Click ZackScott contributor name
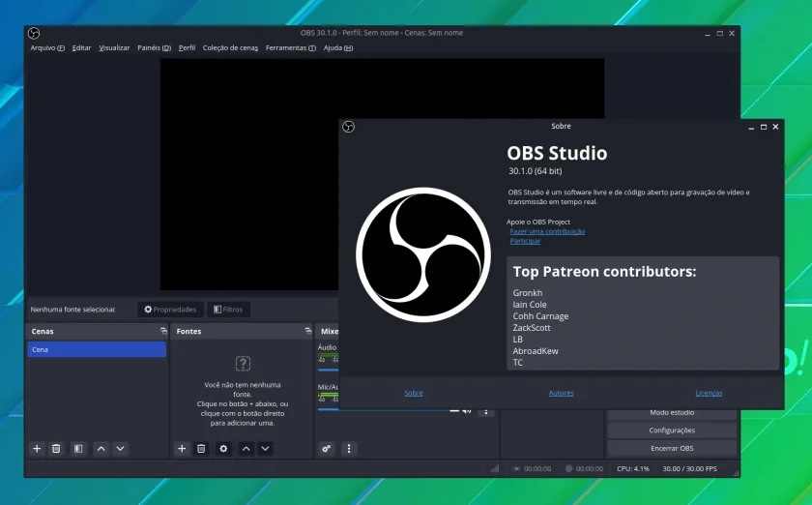 coord(532,328)
